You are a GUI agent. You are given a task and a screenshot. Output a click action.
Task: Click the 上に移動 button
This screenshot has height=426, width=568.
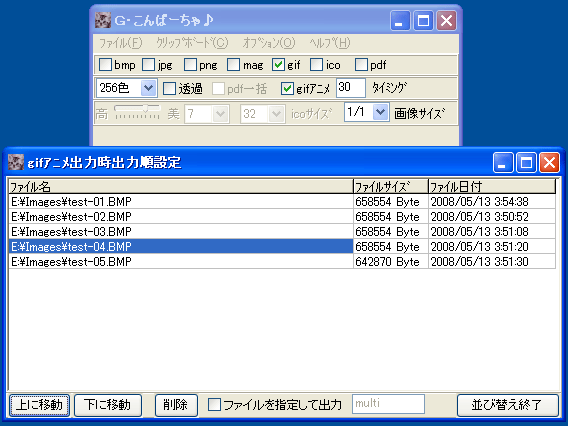[x=39, y=405]
